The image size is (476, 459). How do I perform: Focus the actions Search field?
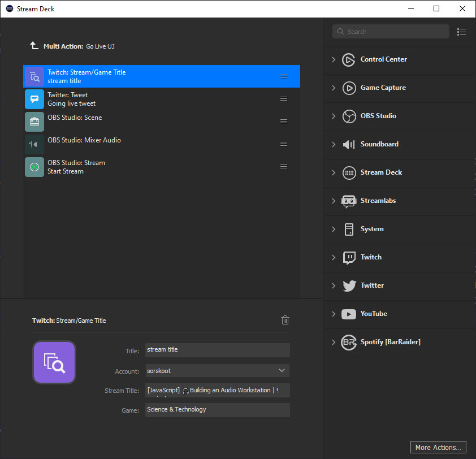391,32
